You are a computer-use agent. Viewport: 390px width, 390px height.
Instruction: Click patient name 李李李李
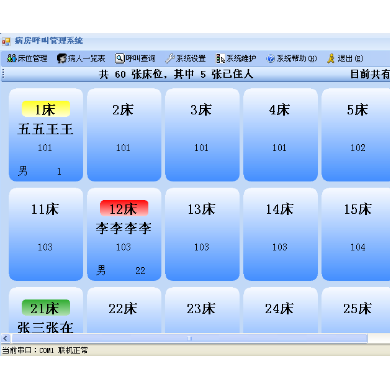tap(124, 229)
